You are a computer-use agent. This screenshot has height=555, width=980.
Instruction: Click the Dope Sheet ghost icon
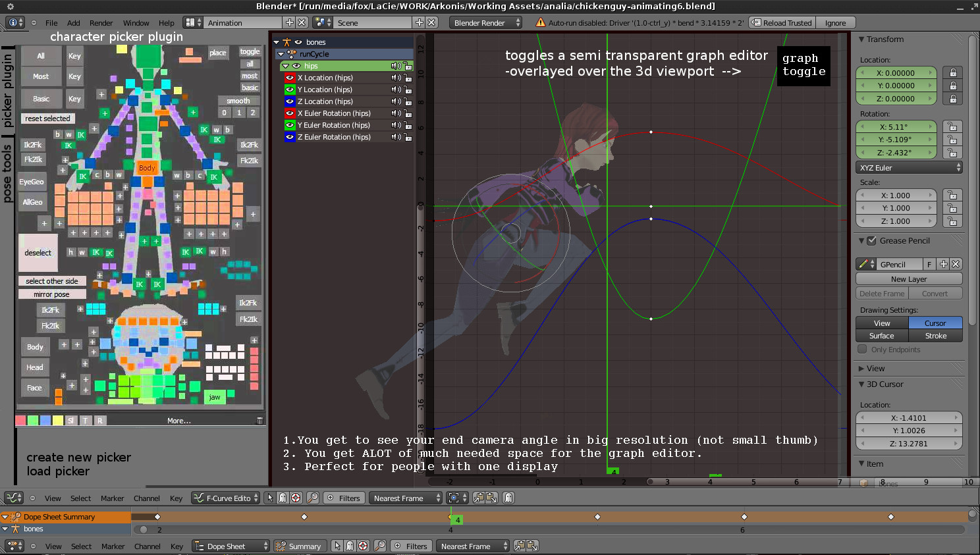pos(350,546)
